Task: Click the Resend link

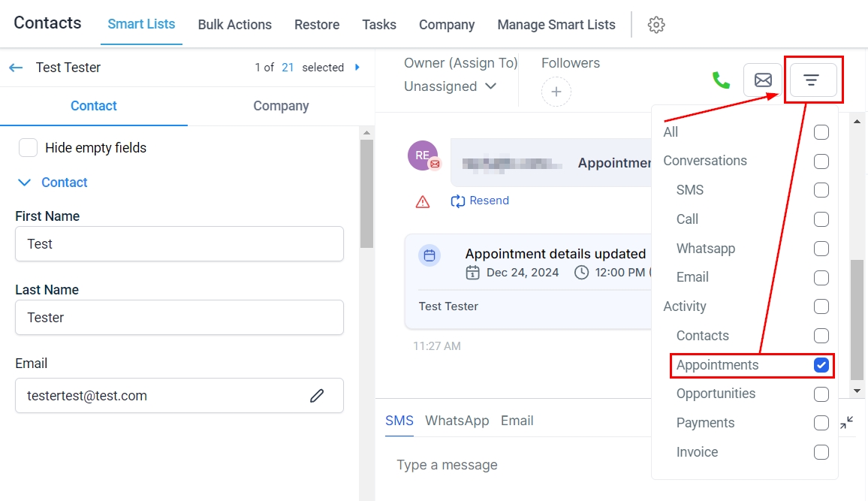Action: (x=481, y=201)
